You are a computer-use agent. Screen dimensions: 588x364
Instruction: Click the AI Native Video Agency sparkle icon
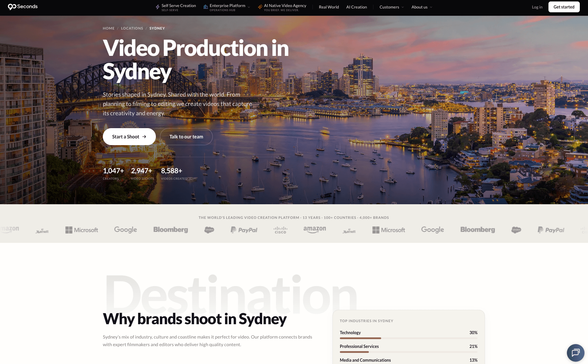tap(260, 7)
